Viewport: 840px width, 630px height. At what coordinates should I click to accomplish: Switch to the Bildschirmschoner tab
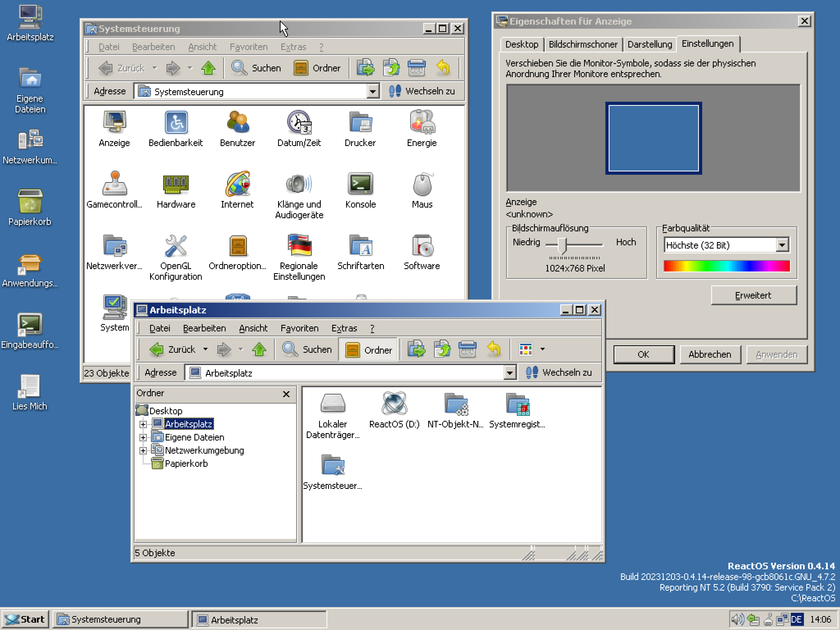[x=583, y=44]
